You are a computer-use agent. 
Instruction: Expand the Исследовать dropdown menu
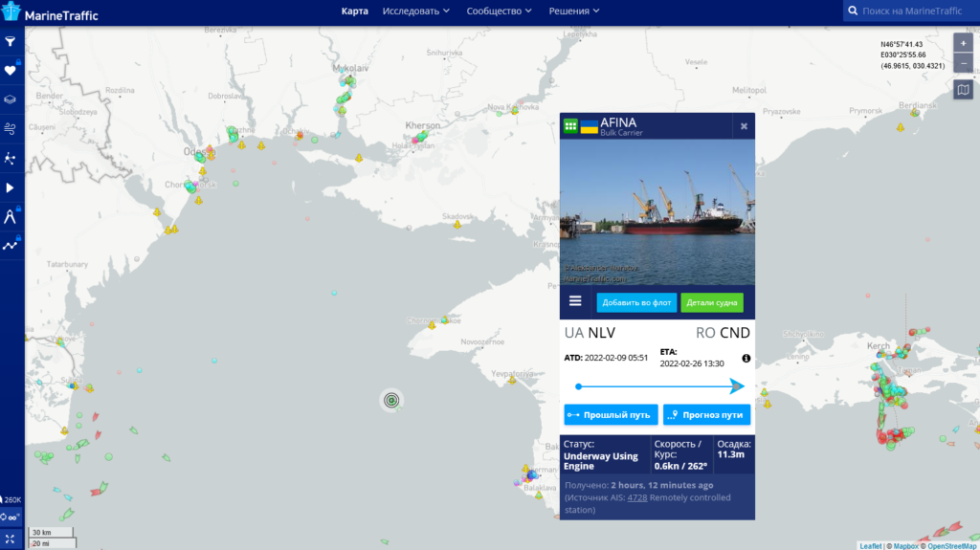tap(416, 11)
